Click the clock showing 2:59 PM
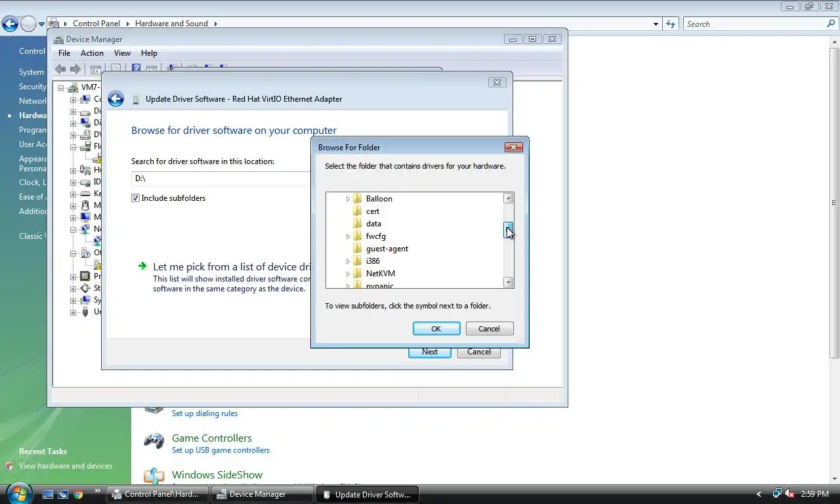Image resolution: width=840 pixels, height=504 pixels. coord(814,494)
